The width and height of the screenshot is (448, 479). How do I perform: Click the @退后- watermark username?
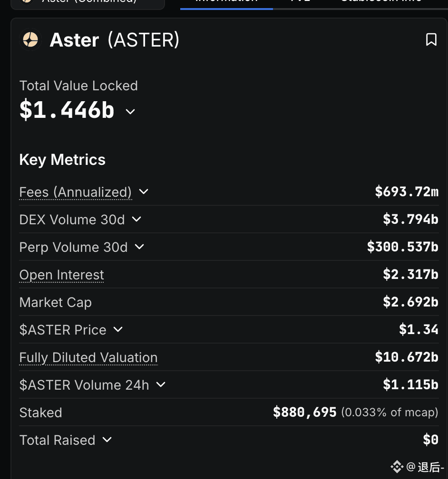tap(425, 467)
